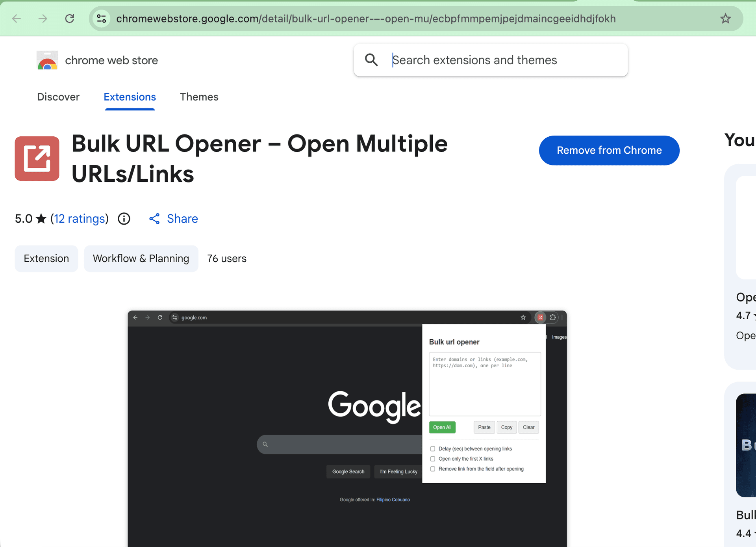
Task: Click the chrome web store logo
Action: click(47, 60)
